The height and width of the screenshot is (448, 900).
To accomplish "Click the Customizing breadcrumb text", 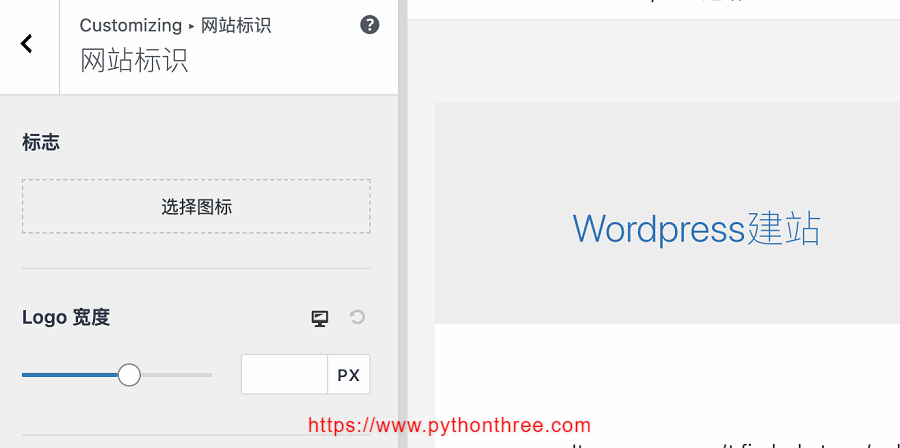I will (x=131, y=25).
